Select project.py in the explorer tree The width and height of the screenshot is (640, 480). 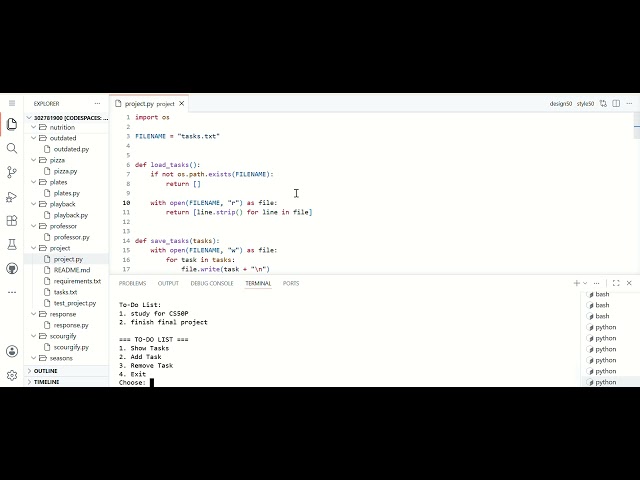pyautogui.click(x=68, y=259)
